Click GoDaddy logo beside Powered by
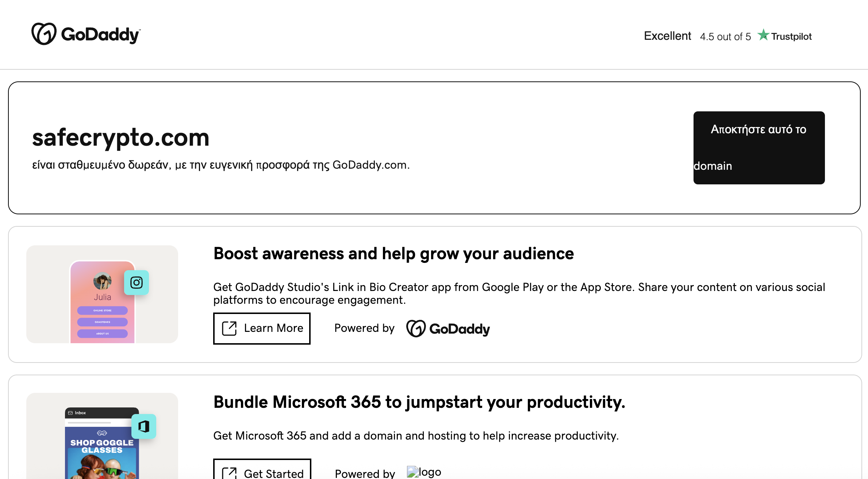 pyautogui.click(x=448, y=329)
